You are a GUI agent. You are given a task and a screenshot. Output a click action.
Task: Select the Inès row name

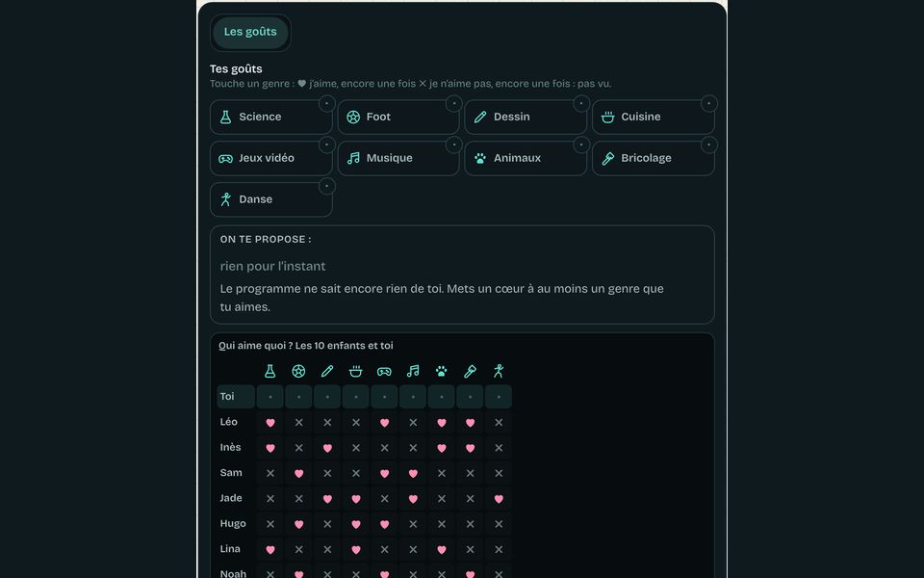point(230,447)
